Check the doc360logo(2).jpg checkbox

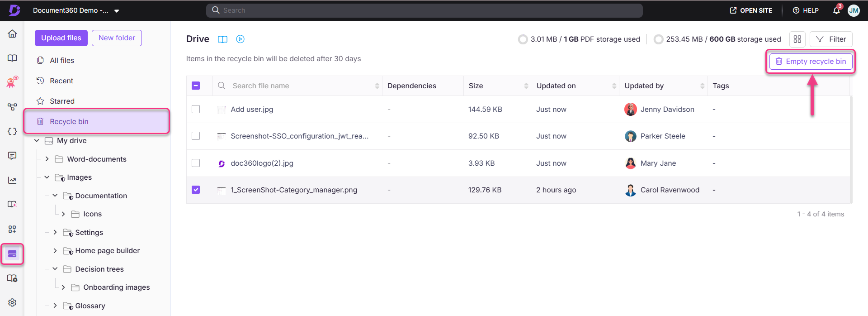pos(196,163)
